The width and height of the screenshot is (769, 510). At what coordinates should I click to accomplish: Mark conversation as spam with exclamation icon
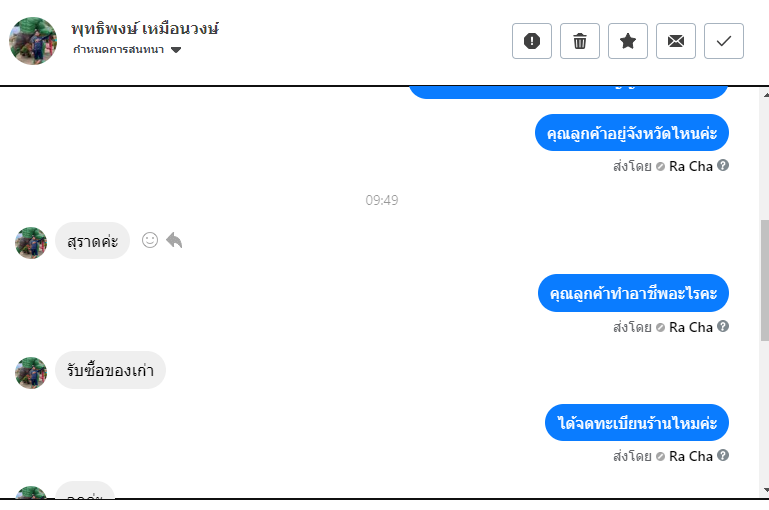532,41
